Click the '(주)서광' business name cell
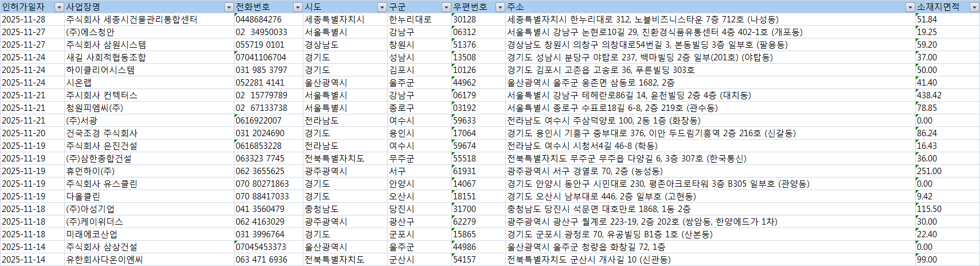Image resolution: width=980 pixels, height=266 pixels. (x=149, y=121)
